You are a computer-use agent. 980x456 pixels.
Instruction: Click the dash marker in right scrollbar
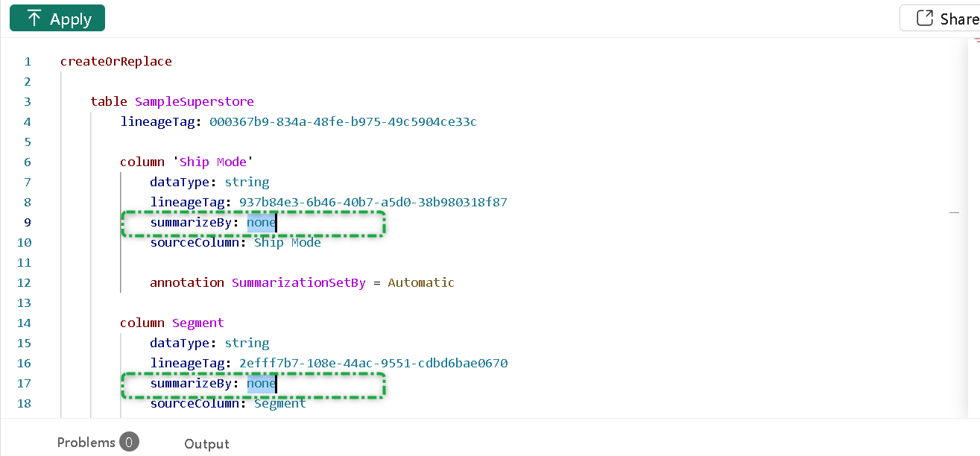tap(954, 213)
